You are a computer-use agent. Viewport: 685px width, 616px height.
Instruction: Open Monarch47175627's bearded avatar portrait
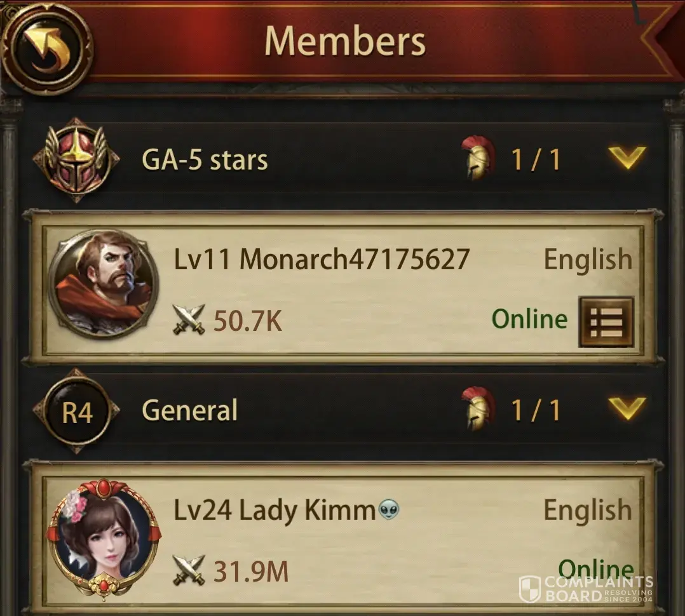click(x=104, y=285)
